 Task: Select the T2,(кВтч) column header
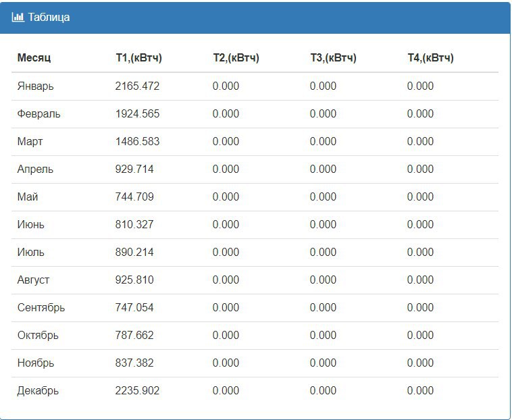[236, 58]
